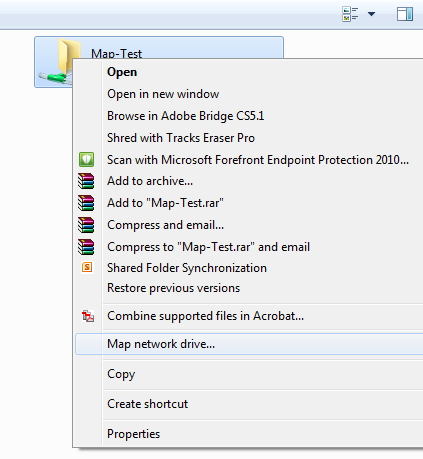The width and height of the screenshot is (423, 459).
Task: Click Scan with Microsoft Forefront Endpoint Protection
Action: point(258,160)
